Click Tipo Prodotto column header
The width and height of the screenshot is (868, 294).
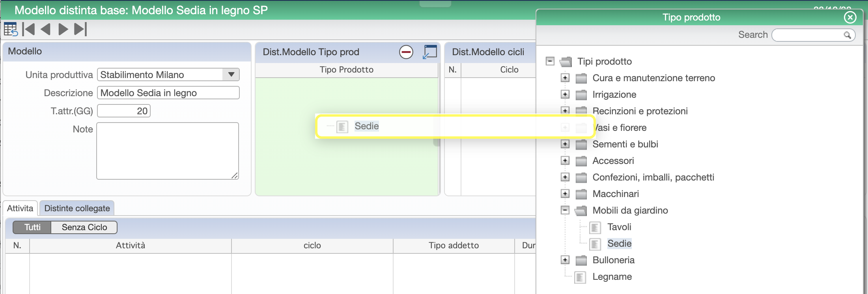pos(347,70)
